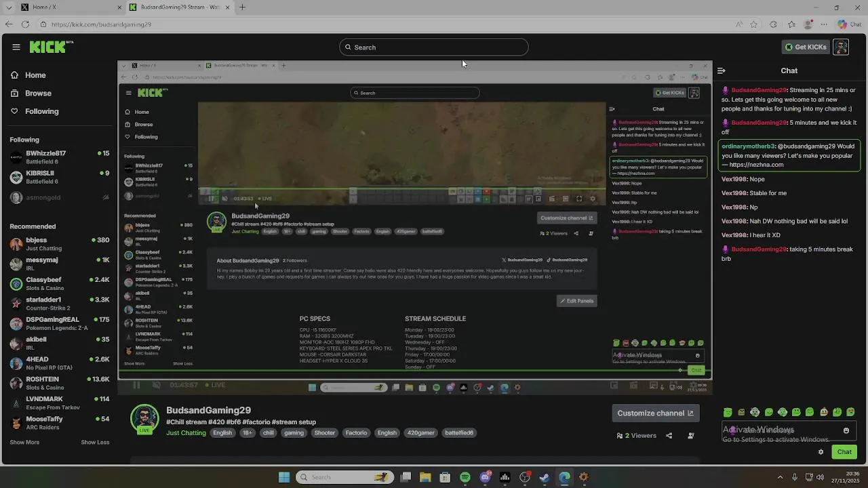Screen dimensions: 868x488
Task: Open the emoji picker in chat input
Action: click(846, 430)
